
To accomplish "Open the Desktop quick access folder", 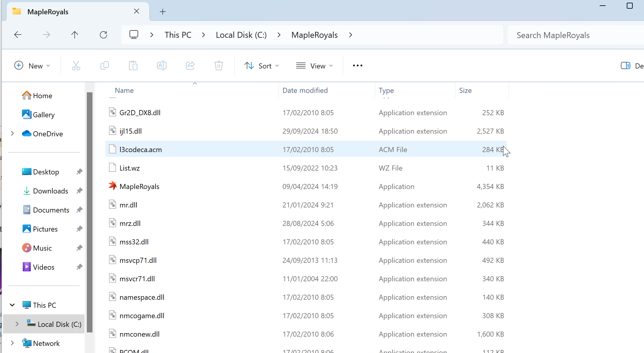I will coord(40,172).
